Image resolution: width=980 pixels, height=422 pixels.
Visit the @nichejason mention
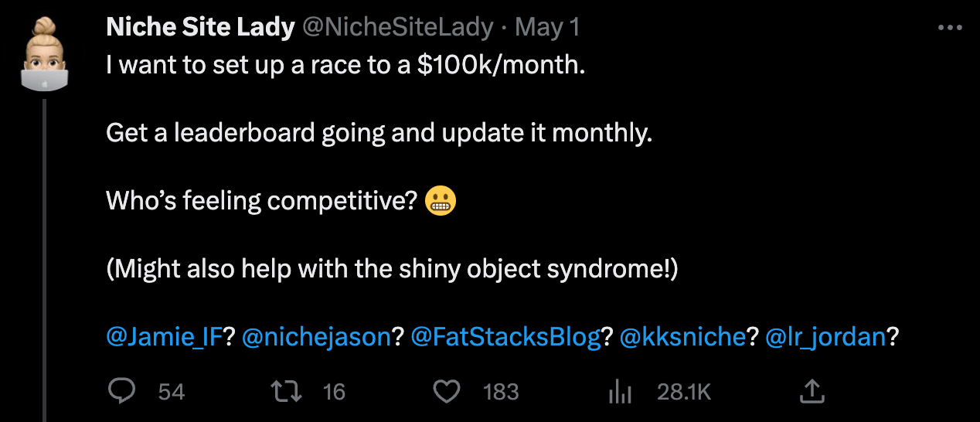pyautogui.click(x=317, y=337)
